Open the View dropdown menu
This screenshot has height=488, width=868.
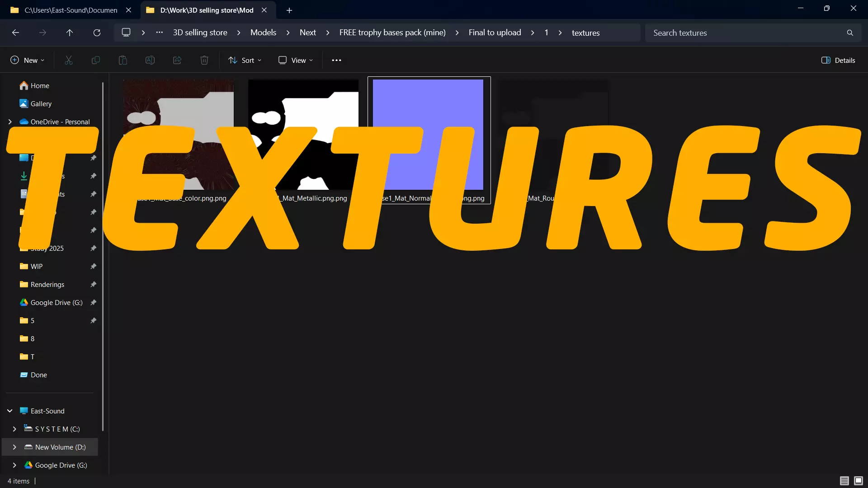pyautogui.click(x=296, y=60)
